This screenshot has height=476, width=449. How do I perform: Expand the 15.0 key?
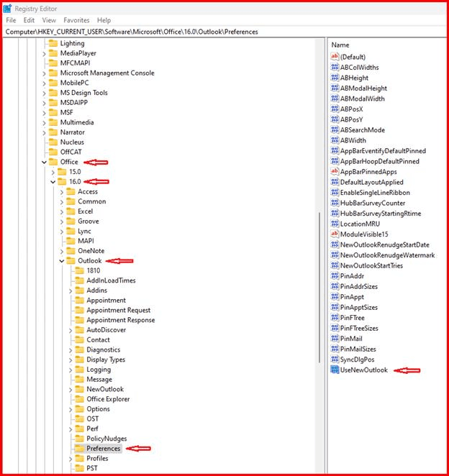click(53, 172)
